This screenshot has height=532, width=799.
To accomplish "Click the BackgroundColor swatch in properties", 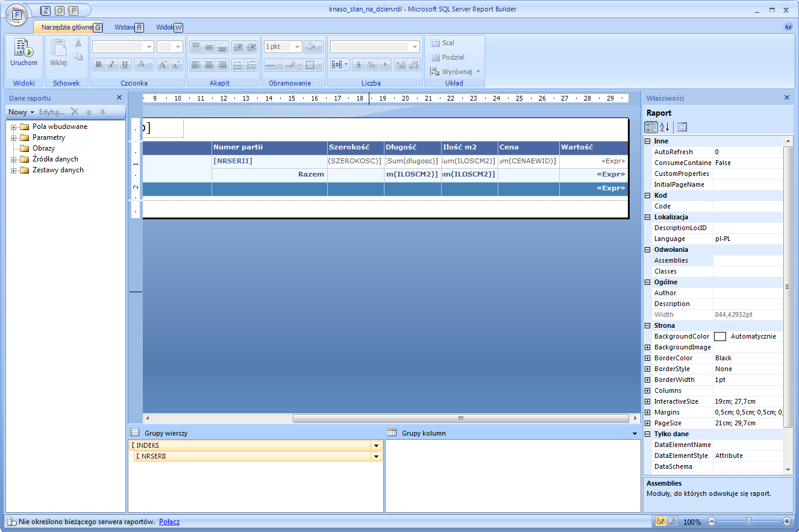I will click(x=719, y=337).
